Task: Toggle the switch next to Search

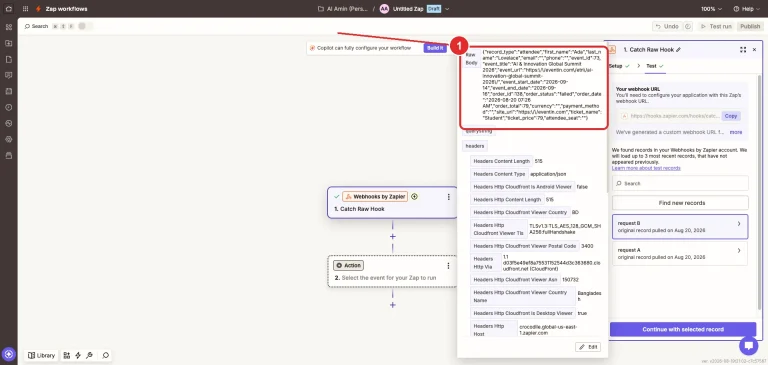Action: click(84, 26)
